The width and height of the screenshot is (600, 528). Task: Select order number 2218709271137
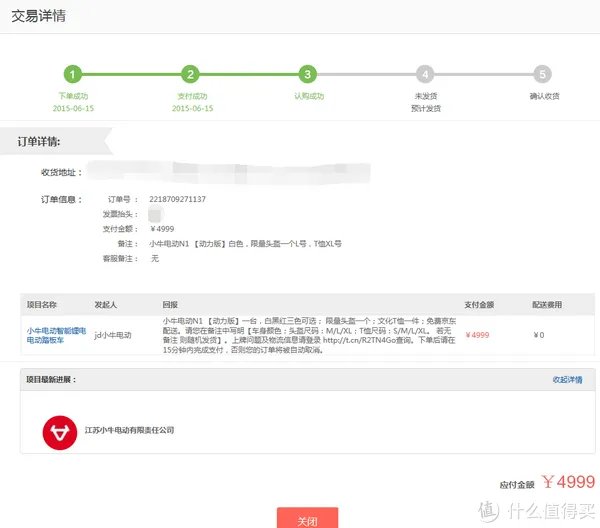(178, 199)
